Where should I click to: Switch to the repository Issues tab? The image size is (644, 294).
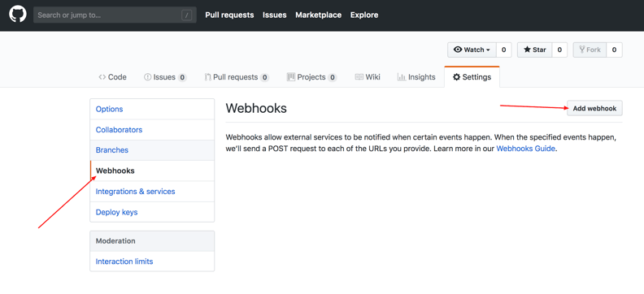click(x=165, y=77)
